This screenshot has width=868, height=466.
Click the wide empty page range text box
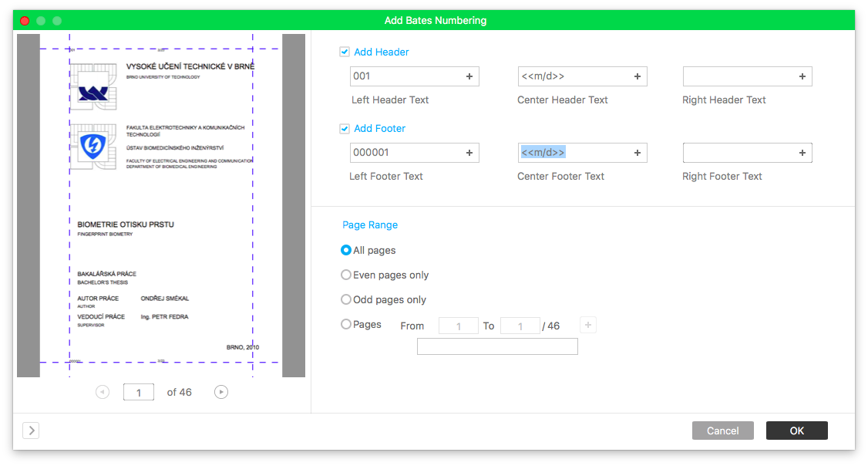click(x=497, y=346)
